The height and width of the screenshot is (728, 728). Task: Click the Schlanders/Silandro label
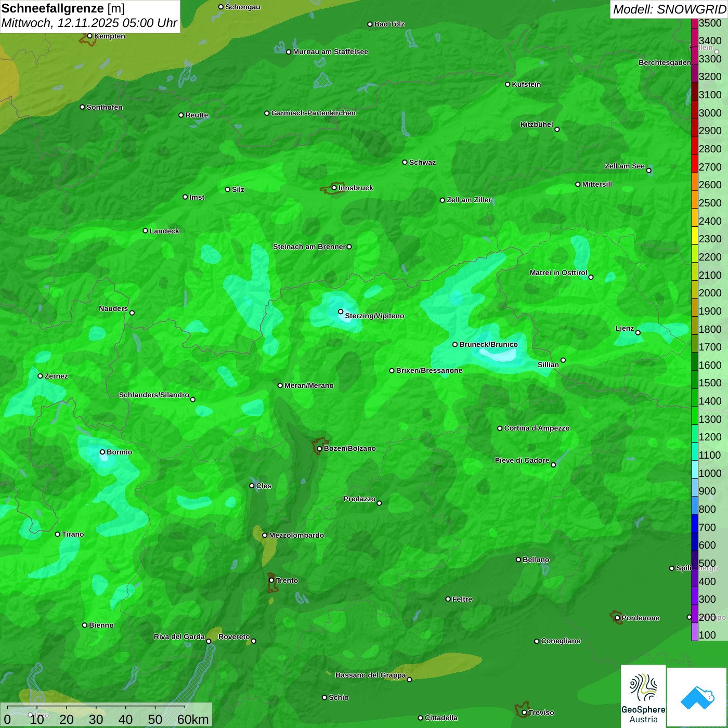[154, 395]
